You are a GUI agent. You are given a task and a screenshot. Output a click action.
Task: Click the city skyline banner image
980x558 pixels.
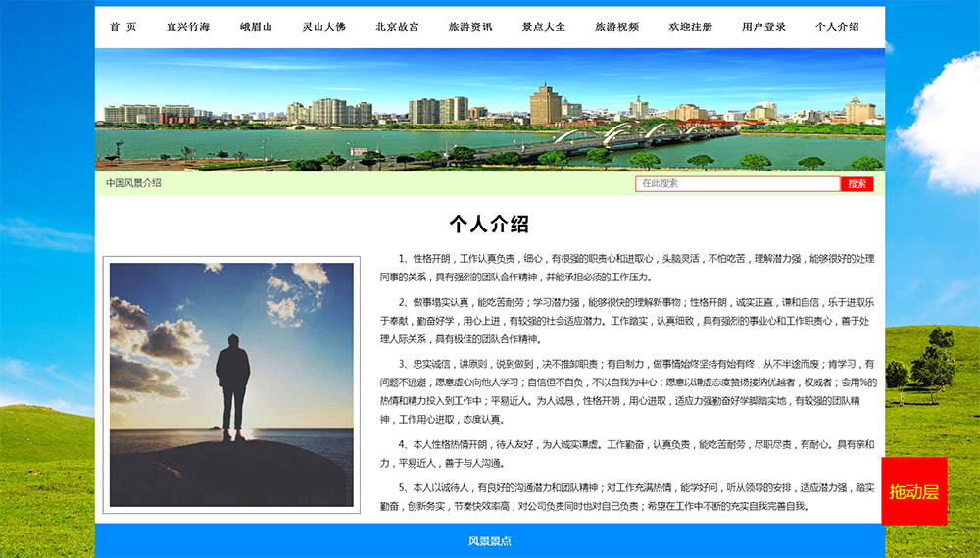[x=490, y=109]
